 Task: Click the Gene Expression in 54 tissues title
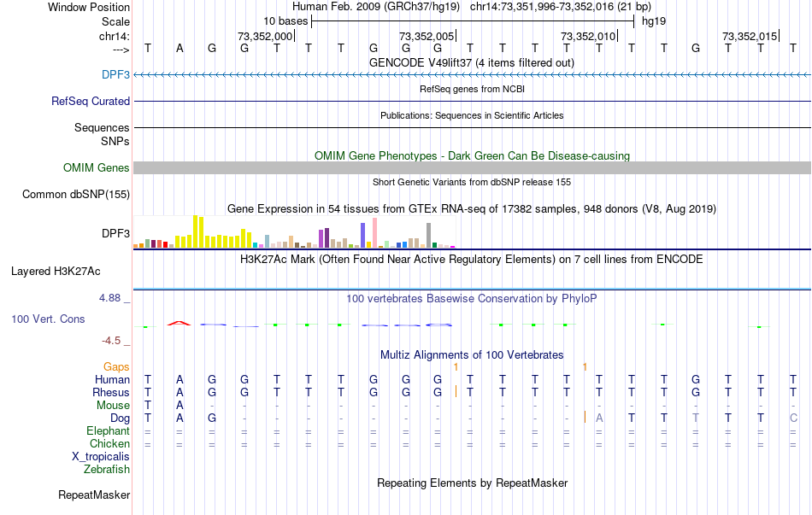pos(471,209)
